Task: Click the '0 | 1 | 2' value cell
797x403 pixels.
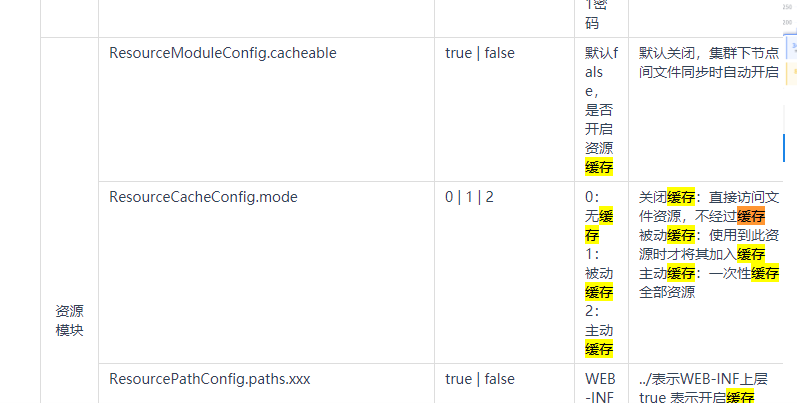Action: coord(469,197)
